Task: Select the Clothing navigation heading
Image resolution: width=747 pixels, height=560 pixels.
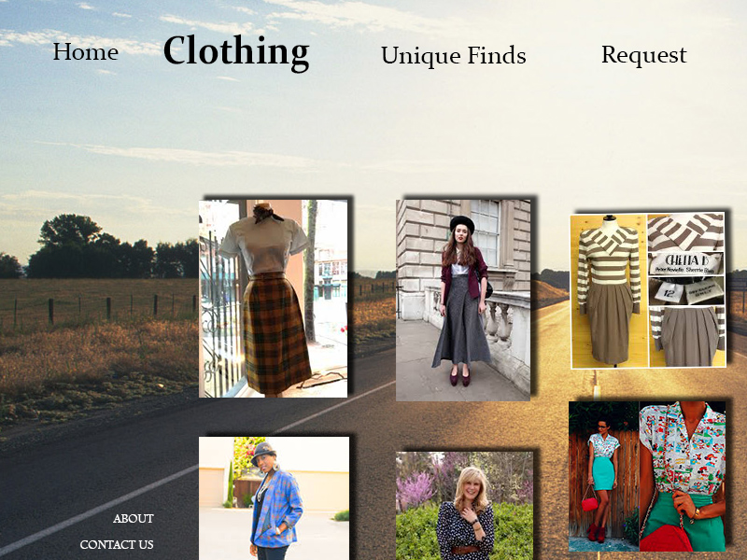Action: [236, 52]
